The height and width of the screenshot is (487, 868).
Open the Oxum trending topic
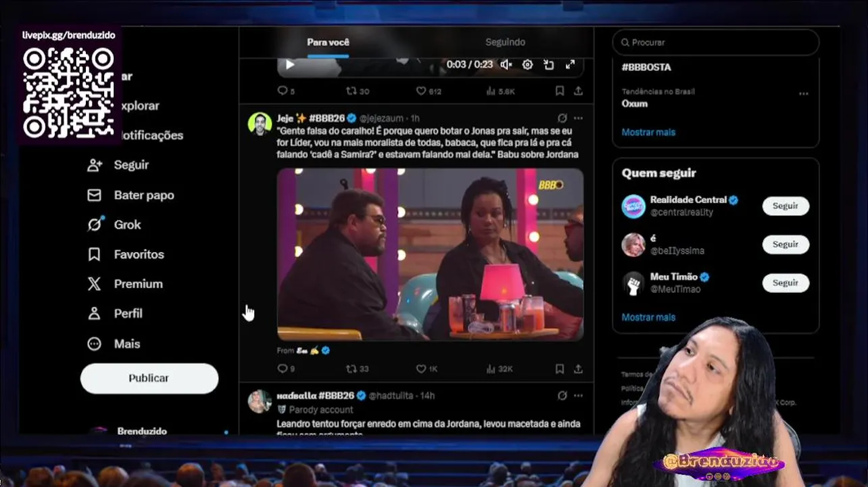click(x=635, y=103)
